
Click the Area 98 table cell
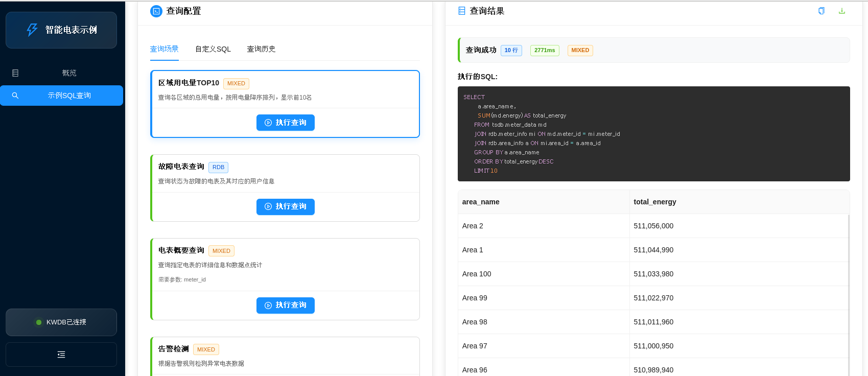(544, 322)
